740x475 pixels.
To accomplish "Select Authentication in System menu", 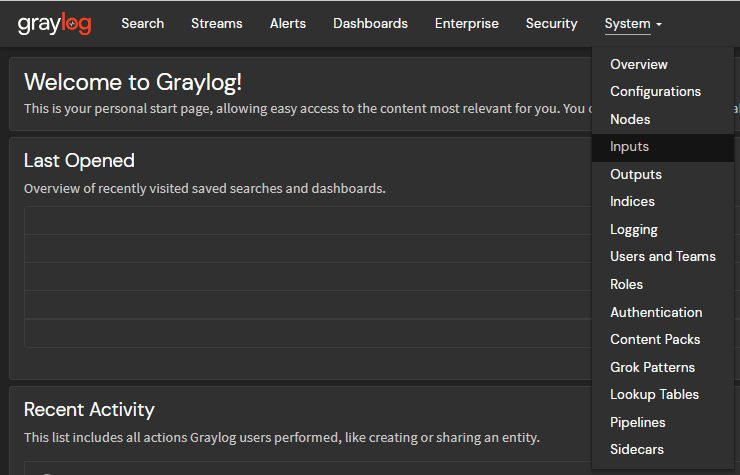I will (656, 312).
